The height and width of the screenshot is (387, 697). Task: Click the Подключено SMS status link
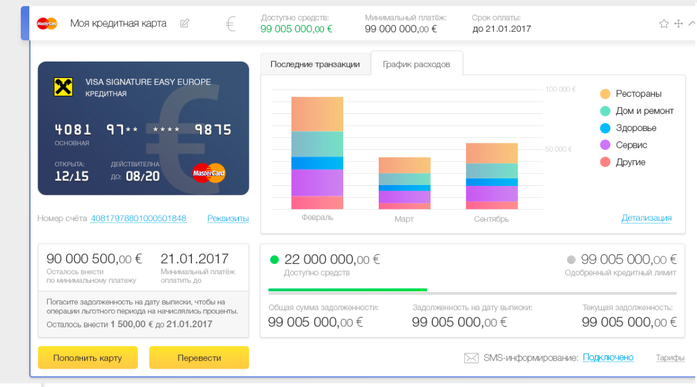[608, 357]
